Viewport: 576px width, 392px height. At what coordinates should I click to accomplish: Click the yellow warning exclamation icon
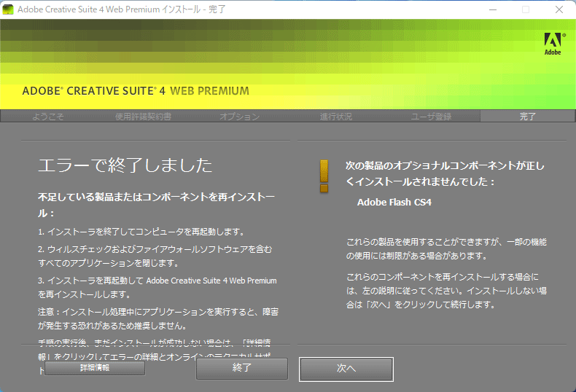click(324, 176)
